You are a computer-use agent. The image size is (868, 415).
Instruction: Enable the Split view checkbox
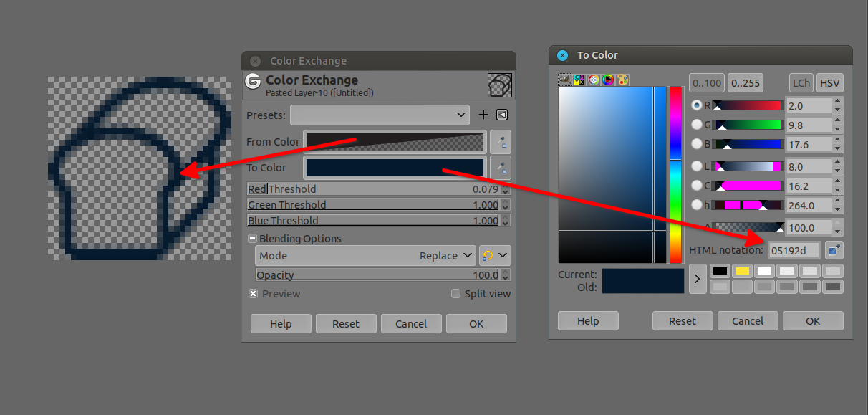point(455,294)
